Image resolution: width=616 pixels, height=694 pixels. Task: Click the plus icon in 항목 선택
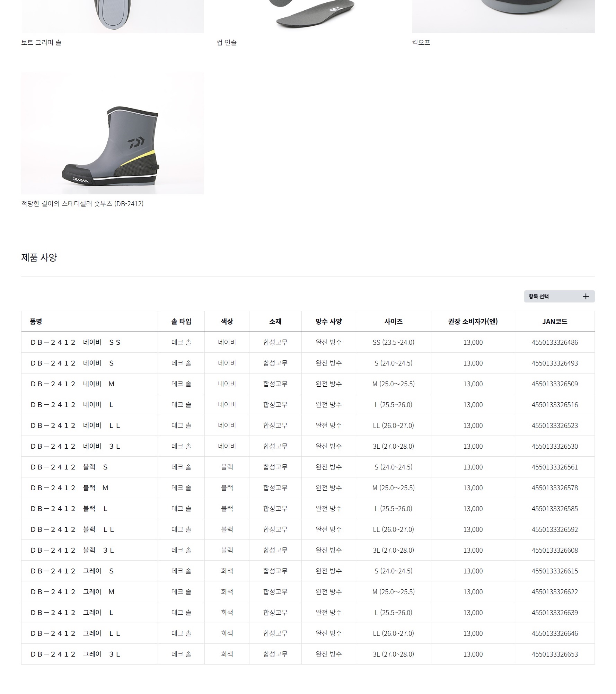tap(586, 296)
